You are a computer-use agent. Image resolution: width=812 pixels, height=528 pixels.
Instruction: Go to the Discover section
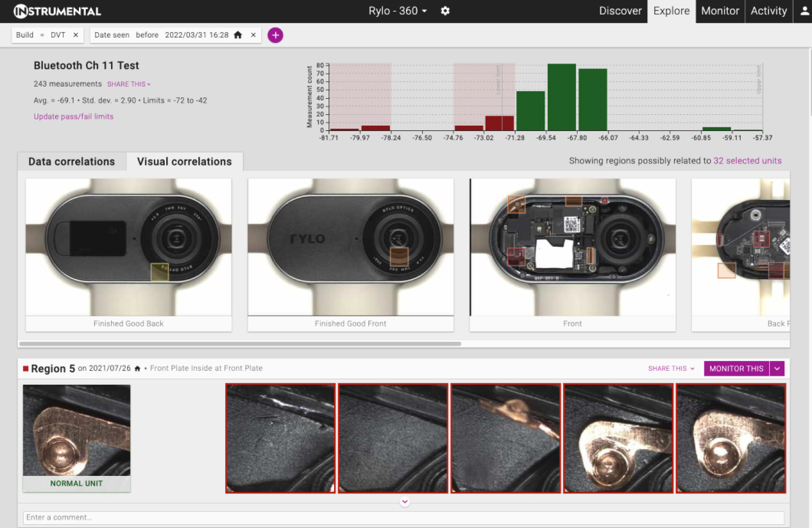[620, 11]
